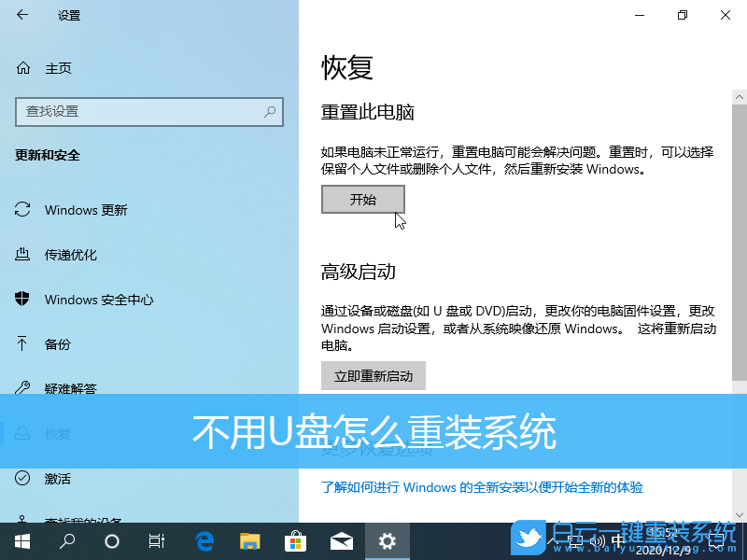Open Mail from the taskbar
The height and width of the screenshot is (560, 747).
(x=342, y=539)
